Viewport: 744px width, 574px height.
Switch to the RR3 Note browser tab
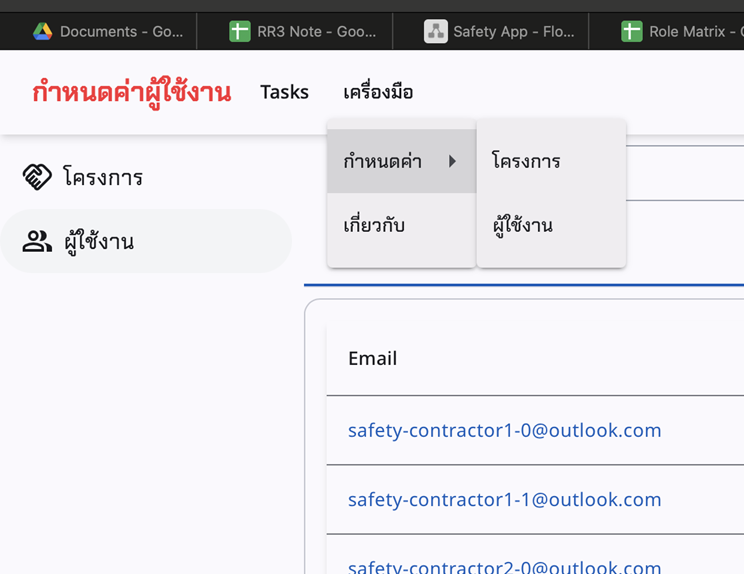pos(295,31)
